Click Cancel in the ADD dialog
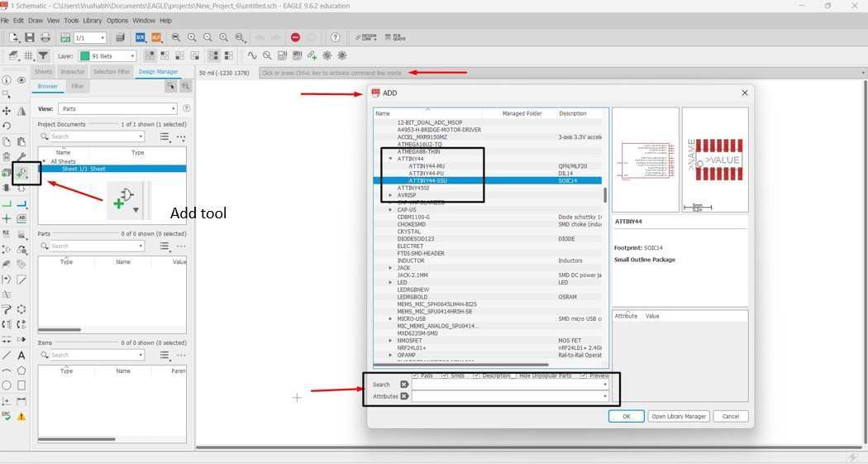 (x=731, y=416)
